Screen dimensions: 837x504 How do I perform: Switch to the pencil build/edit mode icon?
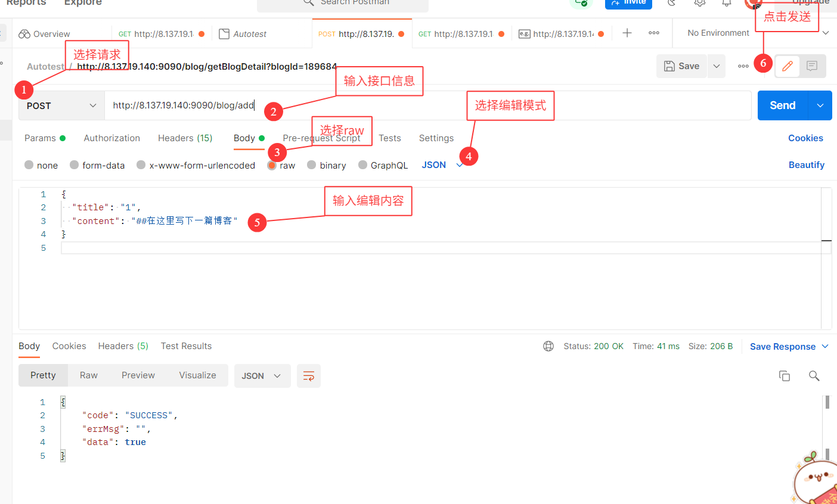point(788,66)
